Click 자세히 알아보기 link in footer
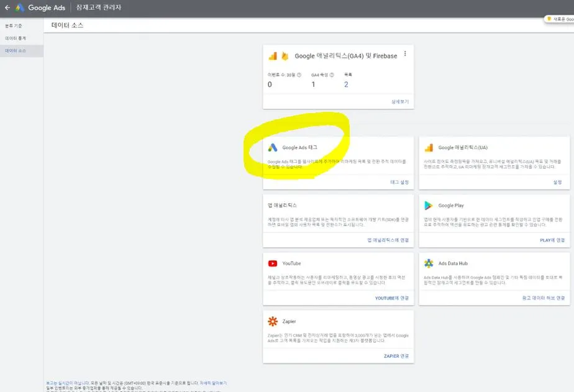Viewport: 574px width, 392px height. (x=213, y=383)
